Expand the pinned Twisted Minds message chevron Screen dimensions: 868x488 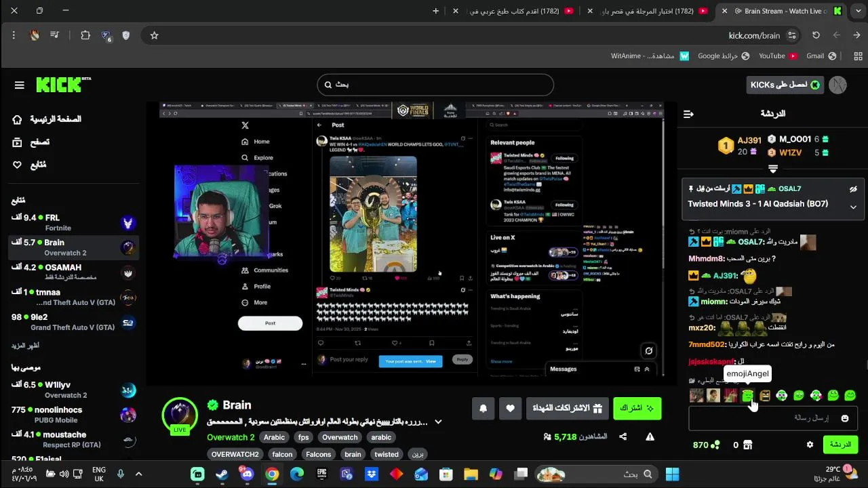pyautogui.click(x=853, y=207)
